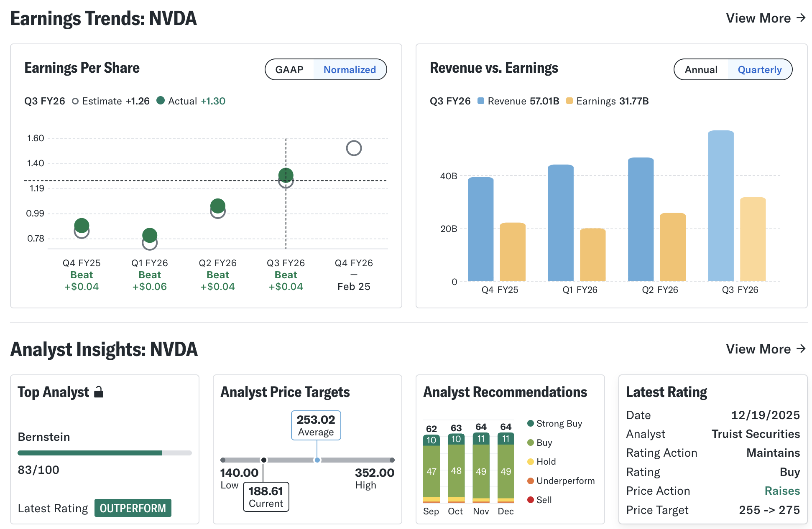Click the lock icon beside Top Analyst

pos(99,392)
